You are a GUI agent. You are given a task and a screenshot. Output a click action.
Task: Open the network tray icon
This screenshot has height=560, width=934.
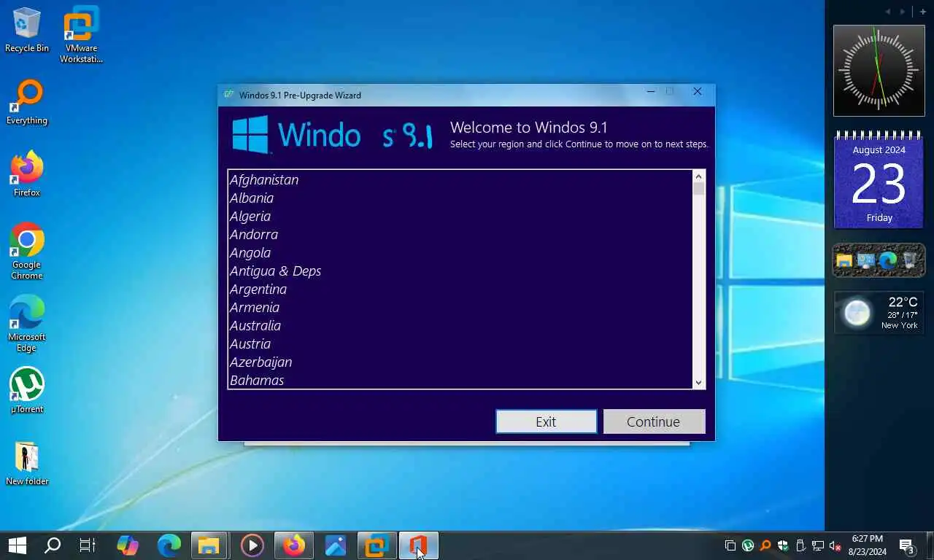point(818,545)
